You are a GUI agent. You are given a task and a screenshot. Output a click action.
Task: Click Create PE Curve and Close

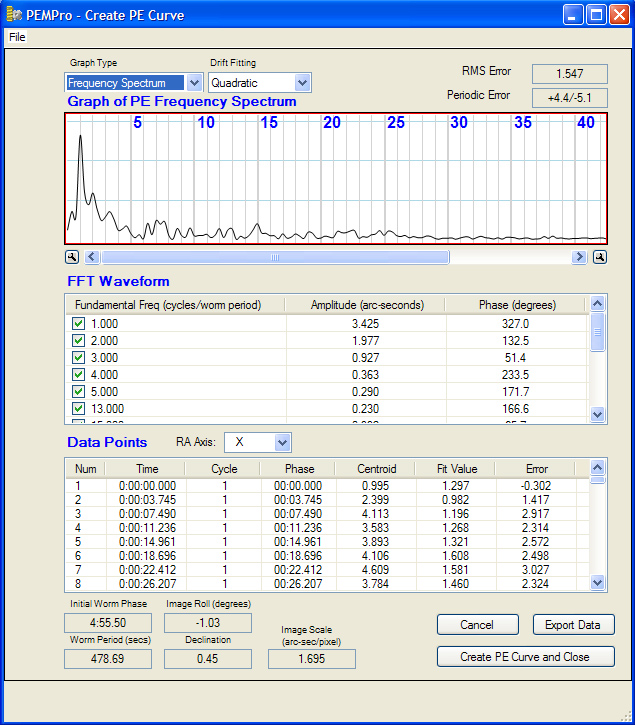(x=526, y=657)
